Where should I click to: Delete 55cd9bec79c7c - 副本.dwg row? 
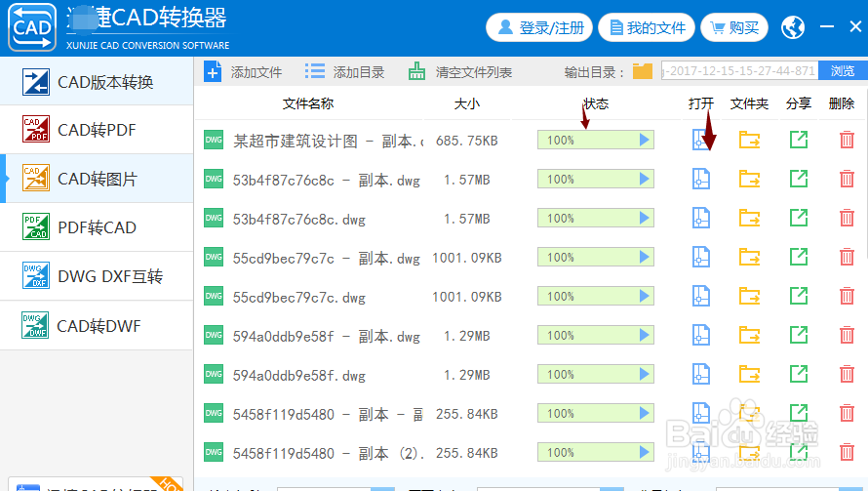(x=847, y=257)
